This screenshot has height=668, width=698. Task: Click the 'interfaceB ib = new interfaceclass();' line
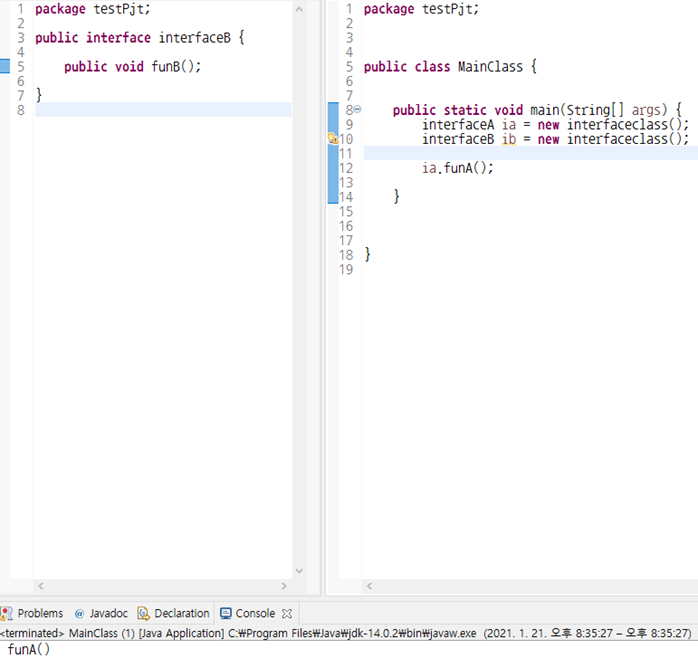555,139
